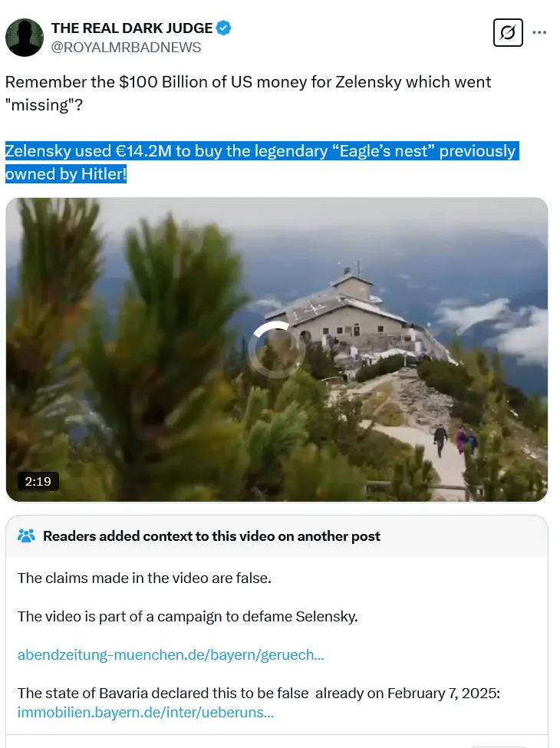This screenshot has height=748, width=560.
Task: Open THE REAL DARK JUDGE profile avatar
Action: coord(25,38)
